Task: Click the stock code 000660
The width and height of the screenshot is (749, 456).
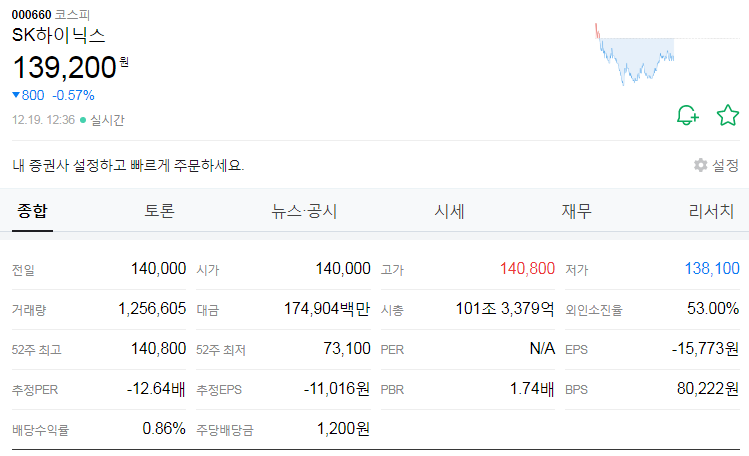Action: (x=32, y=15)
